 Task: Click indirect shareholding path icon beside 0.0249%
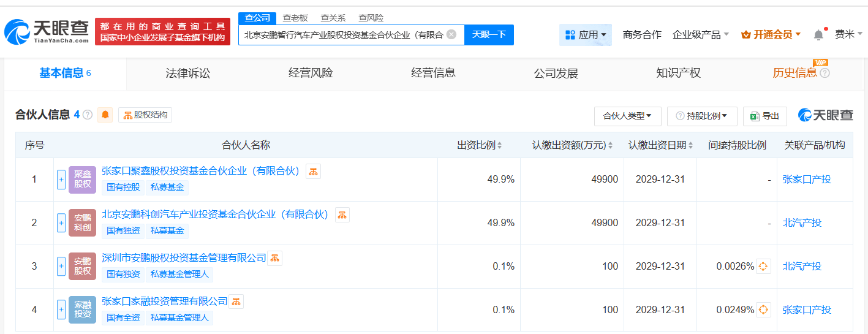tap(763, 310)
